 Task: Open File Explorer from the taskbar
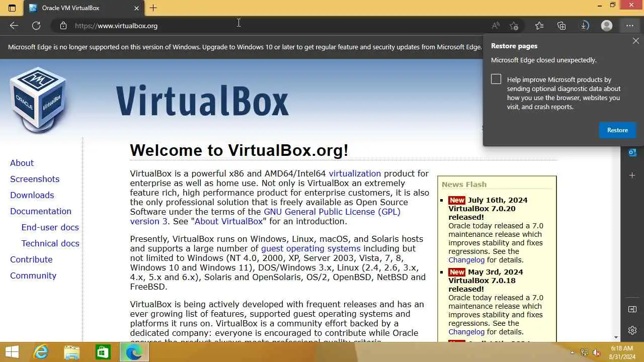[x=71, y=352]
